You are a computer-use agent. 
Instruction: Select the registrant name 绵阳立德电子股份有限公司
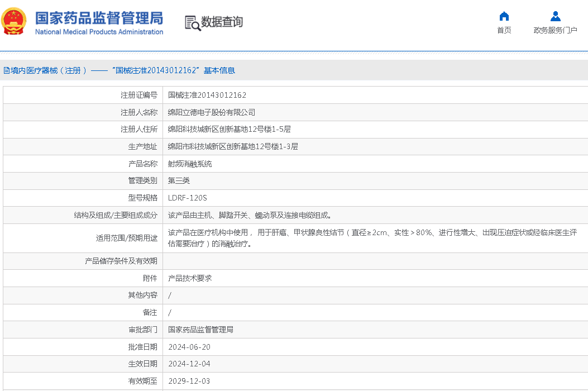pos(212,113)
